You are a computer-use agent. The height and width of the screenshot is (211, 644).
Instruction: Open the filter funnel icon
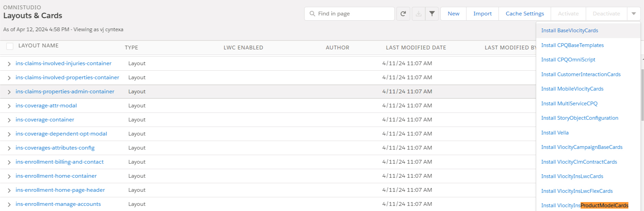tap(432, 14)
